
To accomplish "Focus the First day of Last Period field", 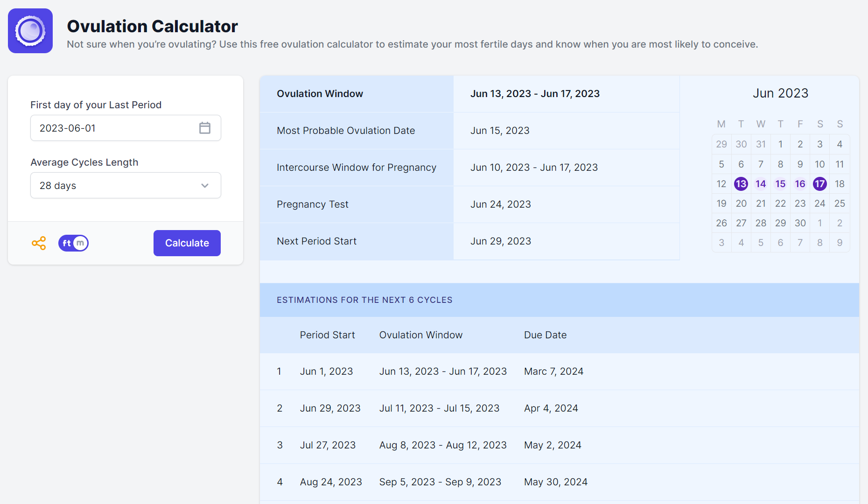I will tap(126, 128).
